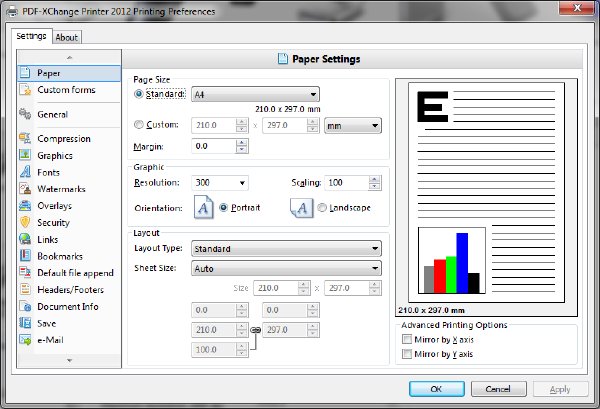Open the Layout Type dropdown

coord(286,249)
